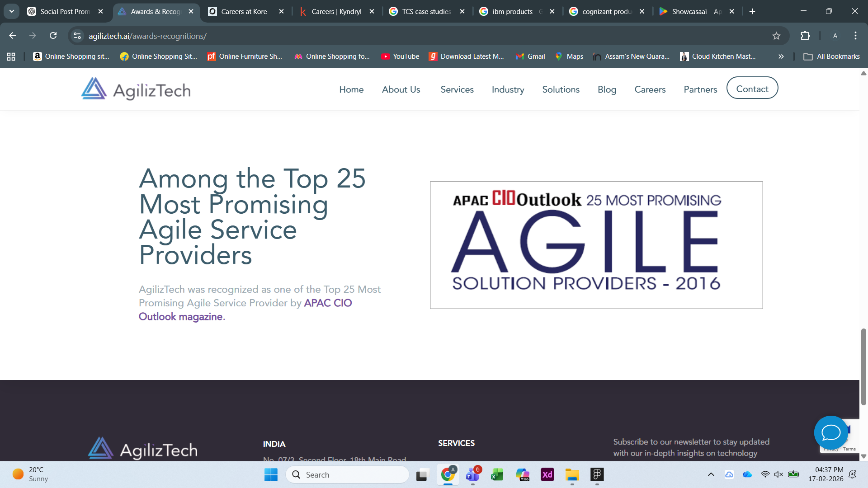The image size is (868, 488).
Task: Toggle the bookmark star for this page
Action: [777, 36]
